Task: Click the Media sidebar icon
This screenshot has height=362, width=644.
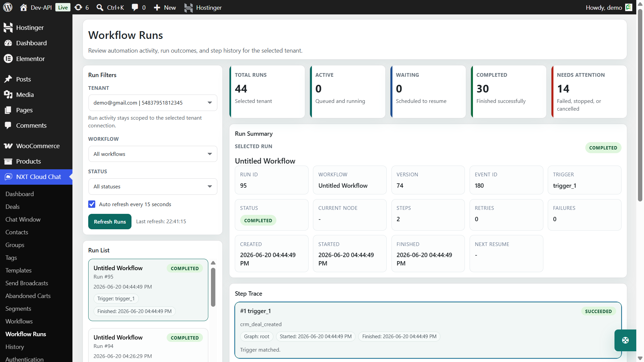Action: pyautogui.click(x=8, y=95)
